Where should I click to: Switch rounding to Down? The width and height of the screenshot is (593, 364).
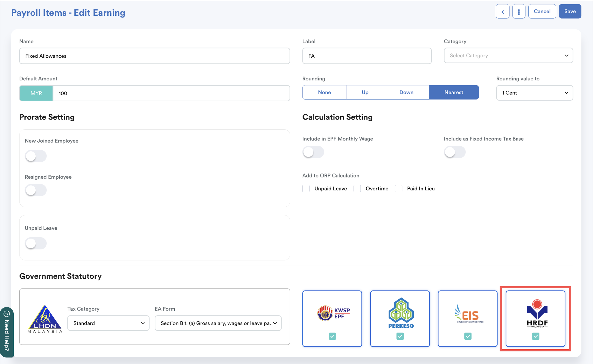(x=406, y=93)
